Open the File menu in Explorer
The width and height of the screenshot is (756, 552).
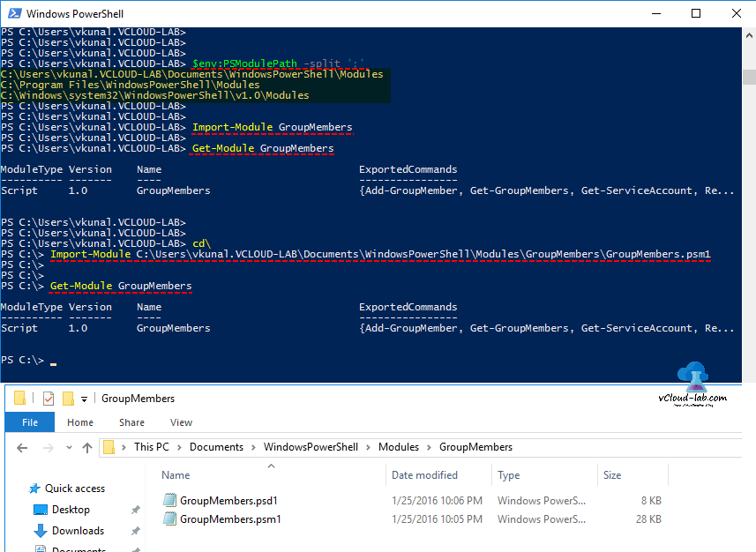(29, 422)
